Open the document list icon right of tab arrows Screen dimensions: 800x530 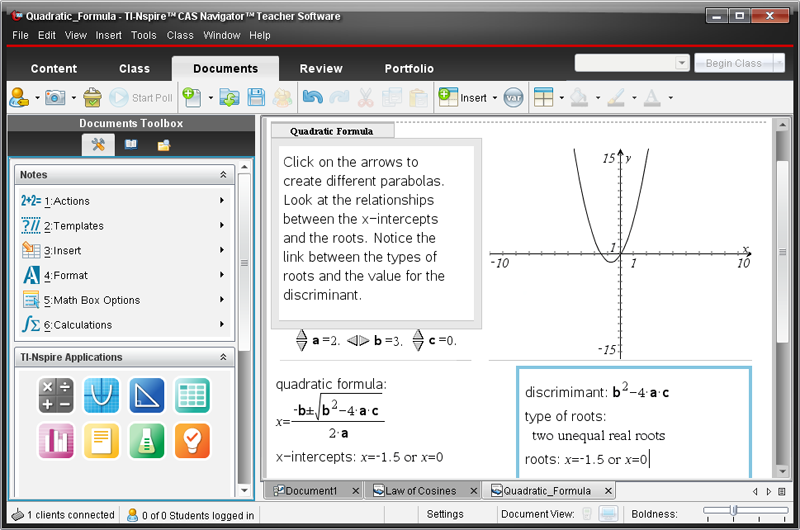(x=782, y=492)
